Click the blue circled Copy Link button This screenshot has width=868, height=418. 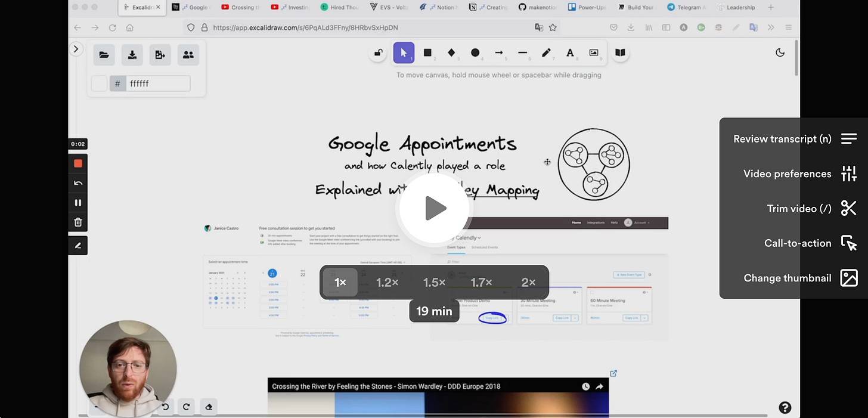[492, 318]
